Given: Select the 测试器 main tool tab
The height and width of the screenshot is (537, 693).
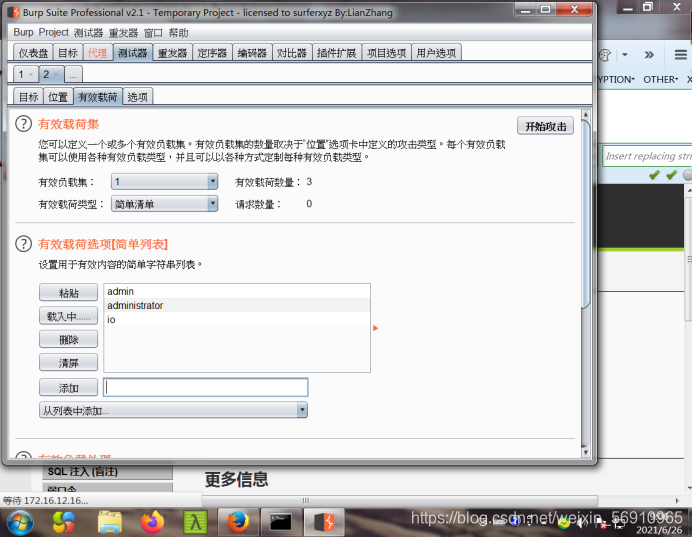Looking at the screenshot, I should (x=133, y=53).
